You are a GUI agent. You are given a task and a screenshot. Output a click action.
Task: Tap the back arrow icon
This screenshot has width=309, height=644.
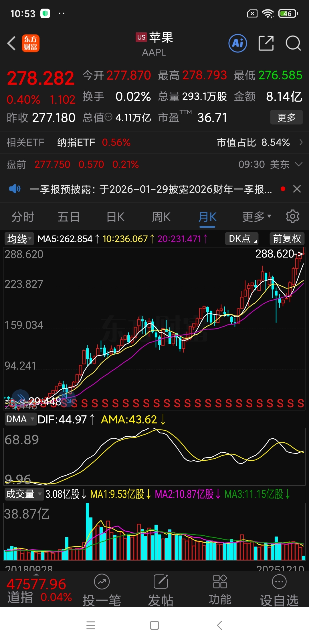pyautogui.click(x=11, y=44)
